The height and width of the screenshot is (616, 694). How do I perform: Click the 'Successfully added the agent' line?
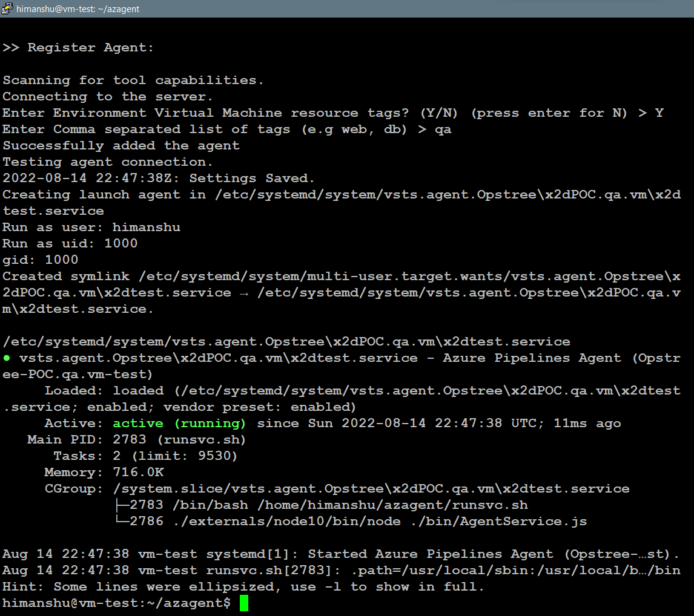point(121,145)
